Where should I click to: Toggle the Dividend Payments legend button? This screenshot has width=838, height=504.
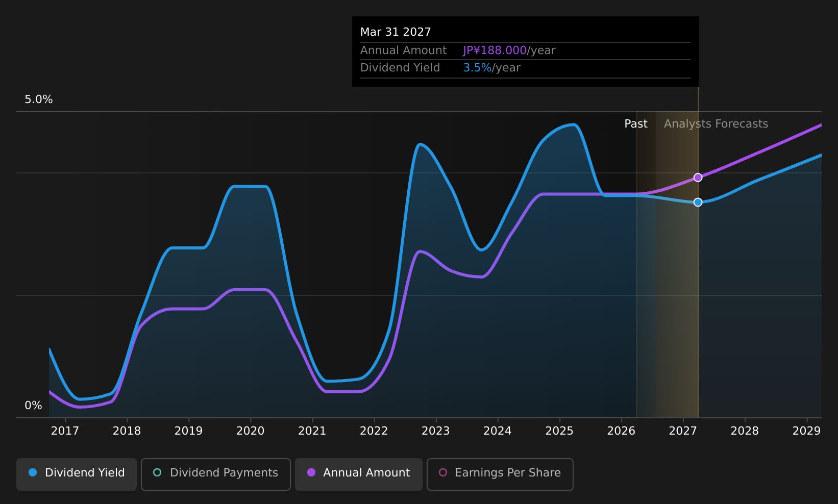[216, 474]
